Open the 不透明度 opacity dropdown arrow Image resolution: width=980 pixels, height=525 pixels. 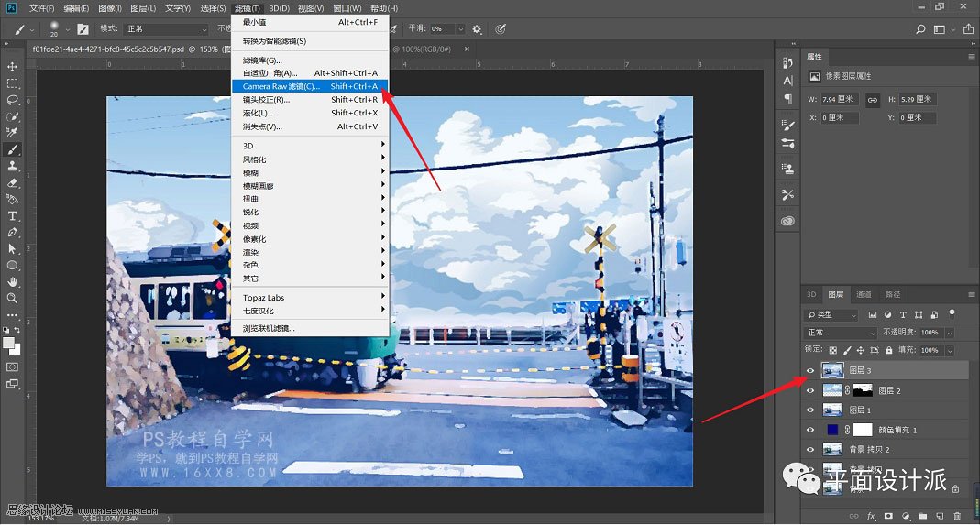950,333
